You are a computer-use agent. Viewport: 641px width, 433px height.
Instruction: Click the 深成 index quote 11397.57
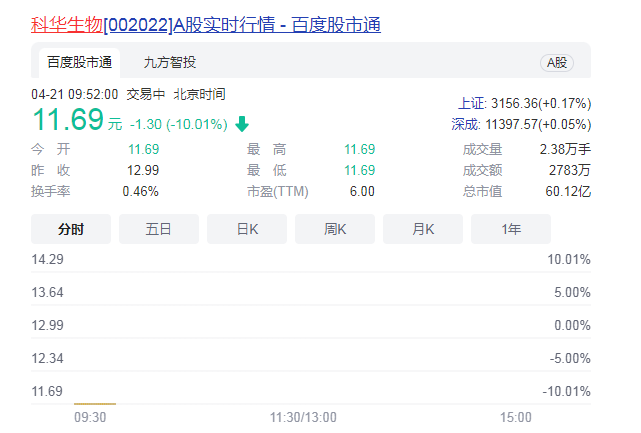(521, 124)
